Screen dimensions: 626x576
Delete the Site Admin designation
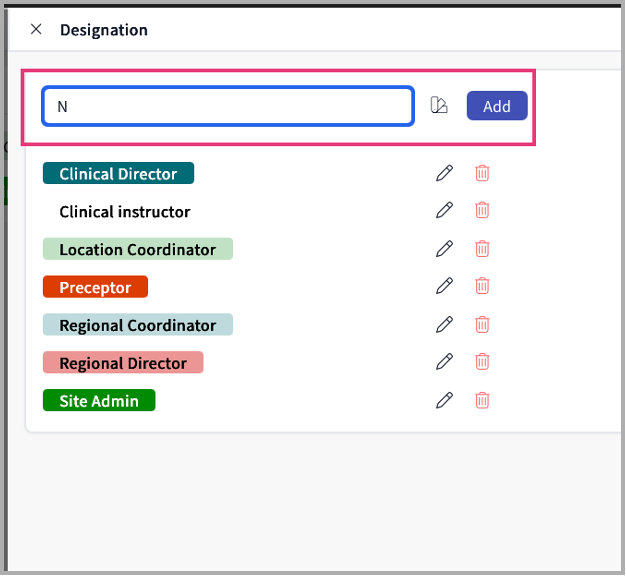482,400
